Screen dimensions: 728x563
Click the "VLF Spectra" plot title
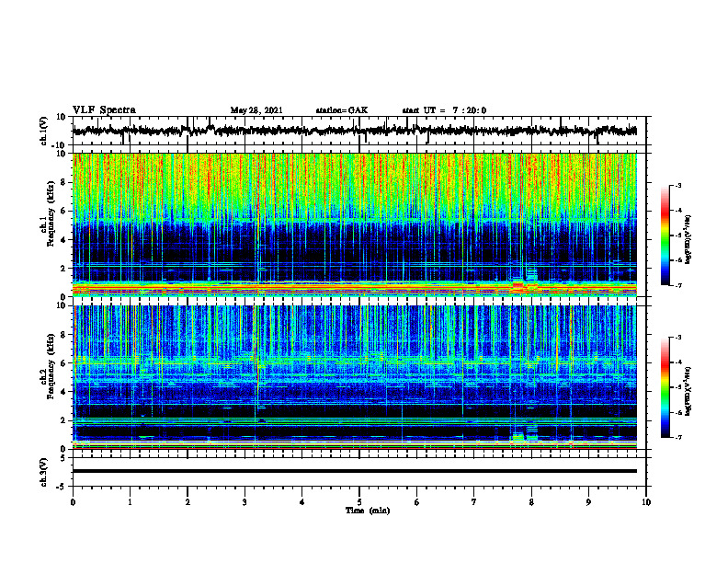click(x=104, y=110)
